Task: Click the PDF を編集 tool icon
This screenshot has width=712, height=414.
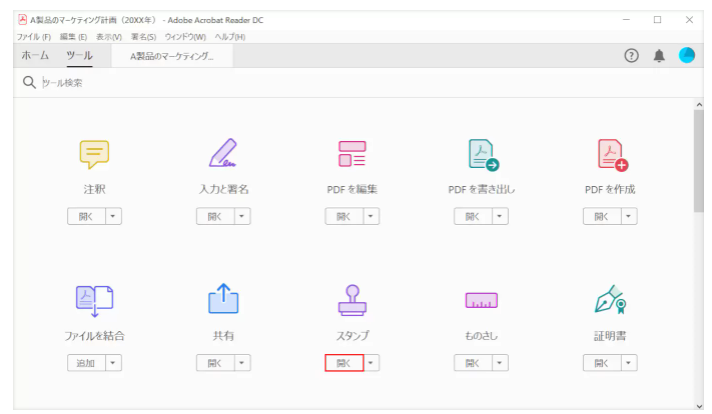Action: (352, 153)
